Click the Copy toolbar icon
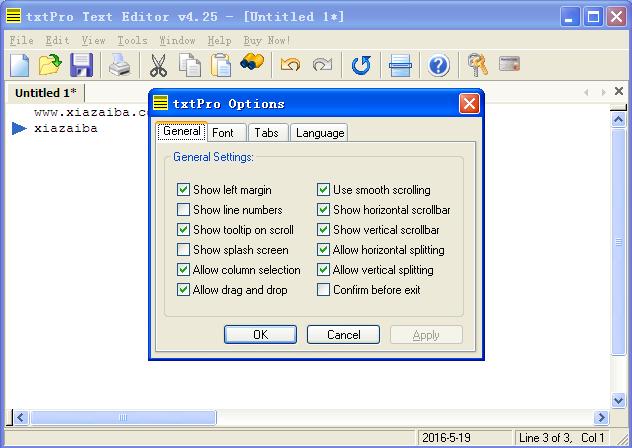The width and height of the screenshot is (632, 448). (x=190, y=65)
